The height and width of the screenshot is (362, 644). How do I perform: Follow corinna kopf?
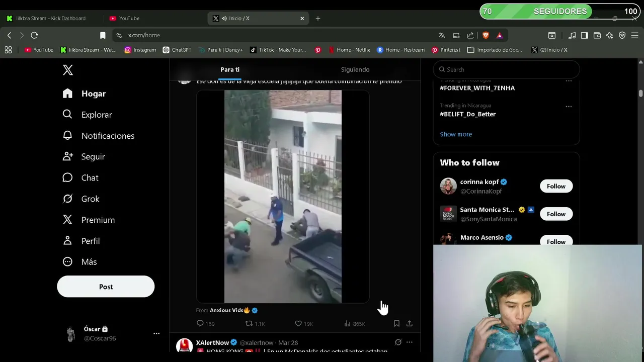[x=556, y=186]
